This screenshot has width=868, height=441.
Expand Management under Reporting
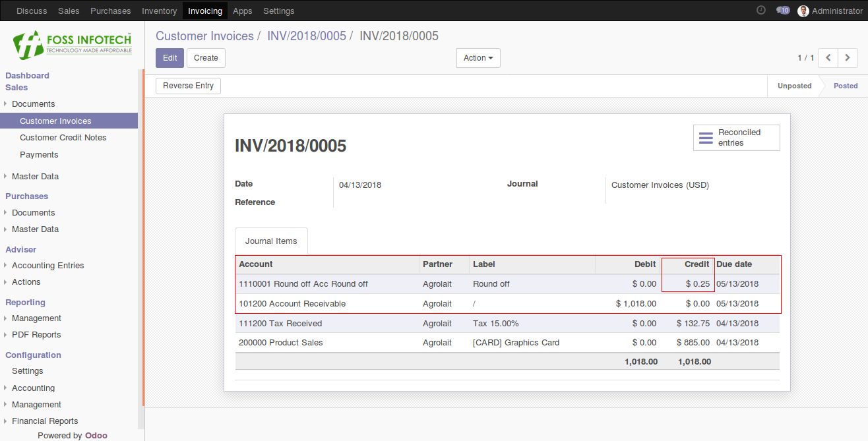coord(36,318)
